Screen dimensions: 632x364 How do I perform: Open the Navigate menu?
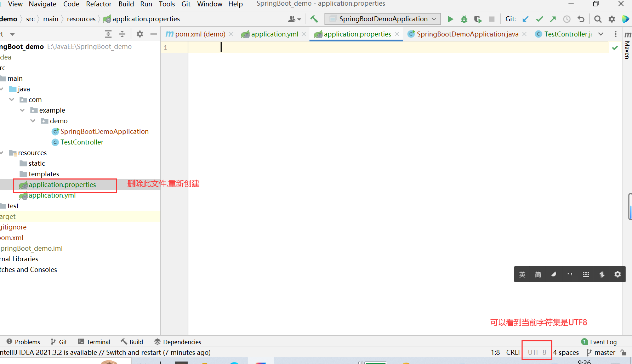coord(42,4)
